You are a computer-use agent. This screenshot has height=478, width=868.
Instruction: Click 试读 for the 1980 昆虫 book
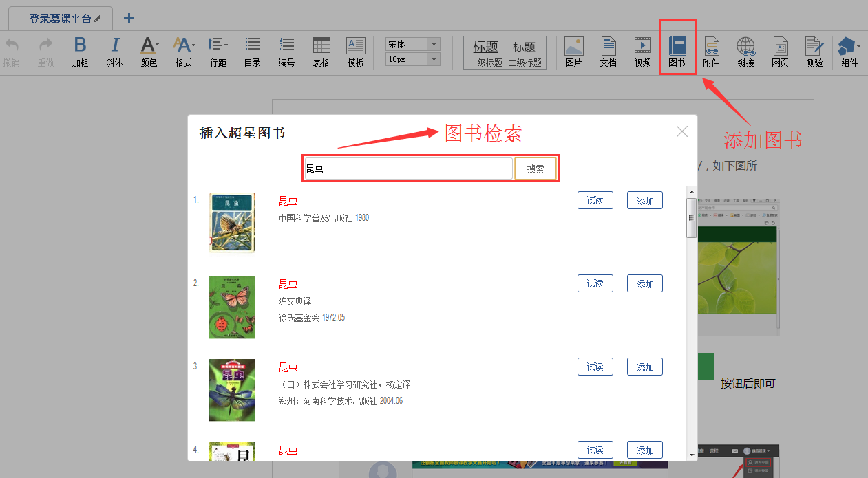coord(595,200)
